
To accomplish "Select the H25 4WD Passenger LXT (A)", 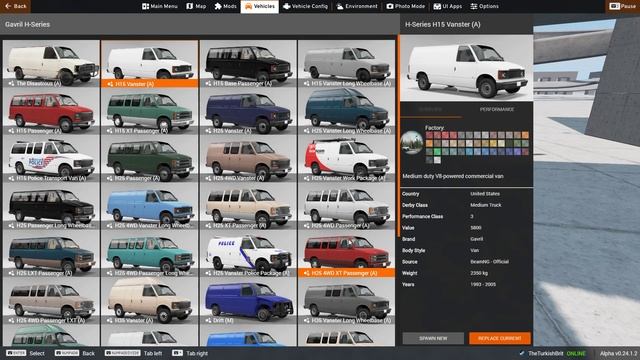I will click(51, 301).
